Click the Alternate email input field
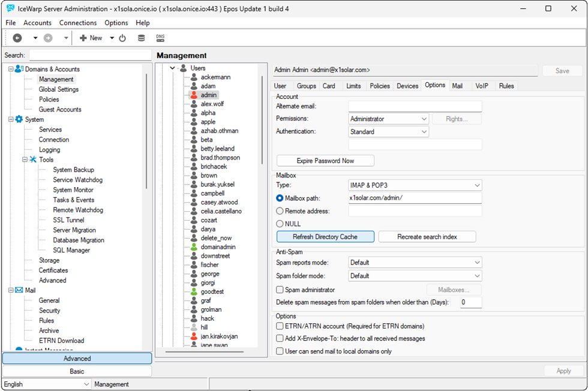Screen dimensions: 588x391 (x=415, y=106)
